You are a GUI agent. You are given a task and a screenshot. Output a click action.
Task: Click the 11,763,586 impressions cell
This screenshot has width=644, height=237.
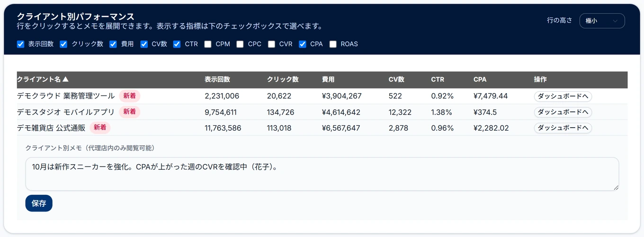click(x=223, y=128)
